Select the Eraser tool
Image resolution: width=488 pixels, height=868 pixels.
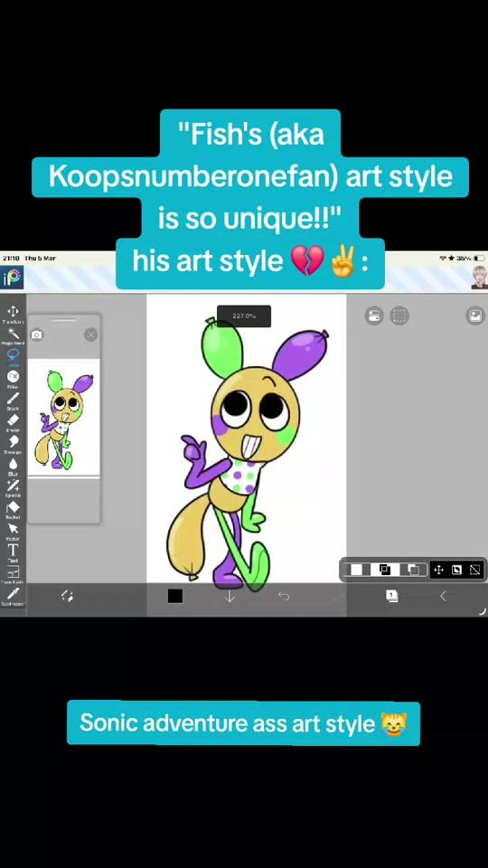click(x=12, y=422)
